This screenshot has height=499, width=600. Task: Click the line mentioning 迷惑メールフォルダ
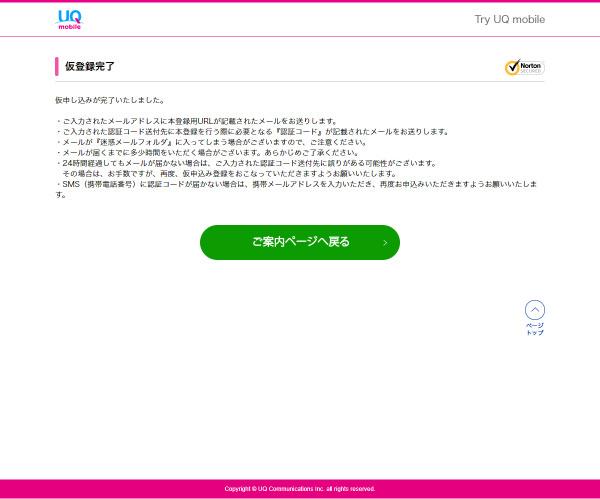(x=212, y=142)
